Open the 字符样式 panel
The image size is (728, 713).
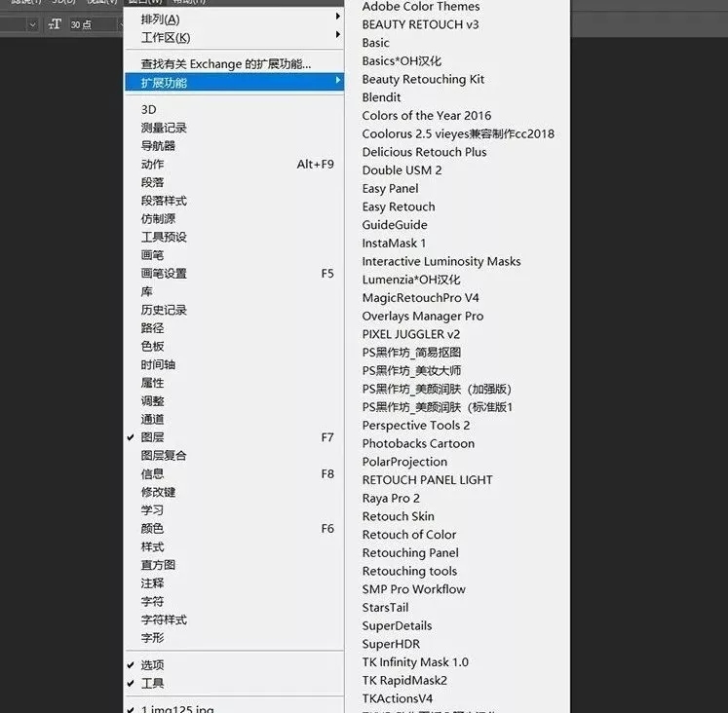click(235, 619)
